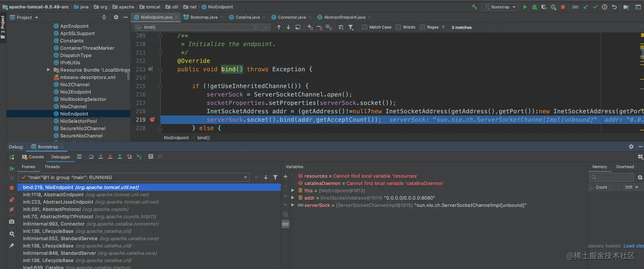This screenshot has height=269, width=644.
Task: Resume program in debug sidebar
Action: [12, 168]
